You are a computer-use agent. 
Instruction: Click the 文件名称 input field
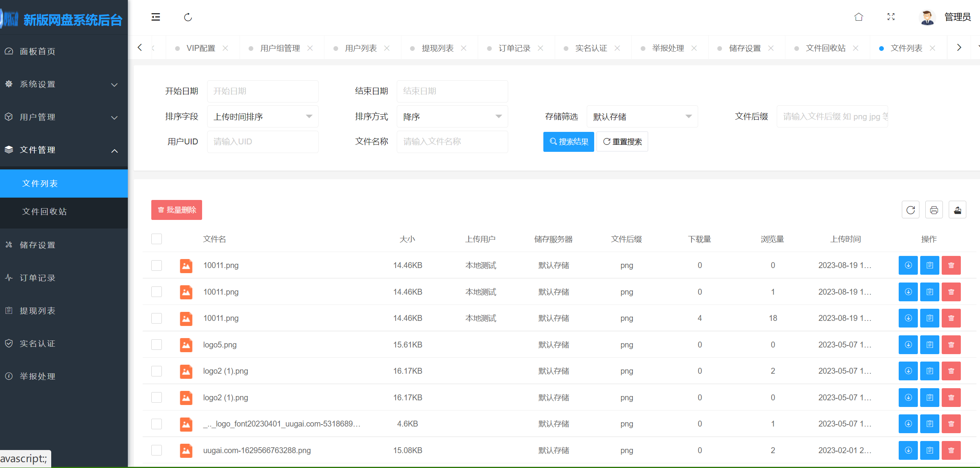[x=452, y=142]
